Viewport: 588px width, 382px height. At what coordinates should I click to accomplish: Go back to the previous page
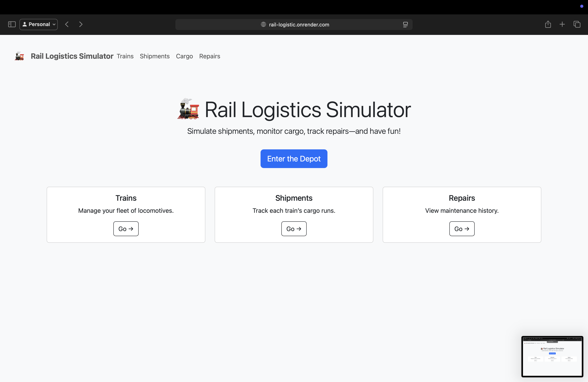[x=67, y=24]
